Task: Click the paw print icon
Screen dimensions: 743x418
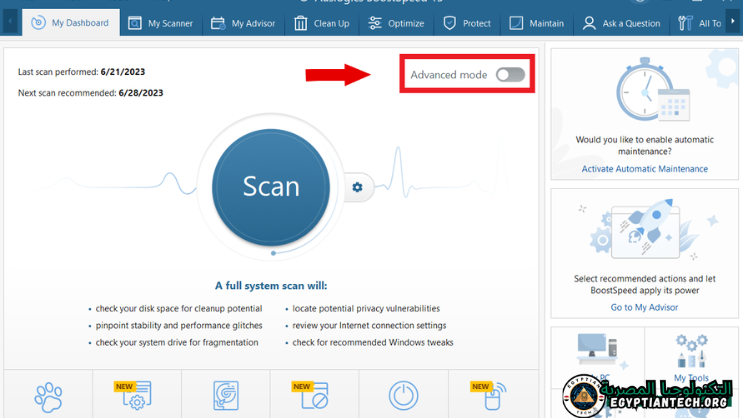Action: (48, 397)
